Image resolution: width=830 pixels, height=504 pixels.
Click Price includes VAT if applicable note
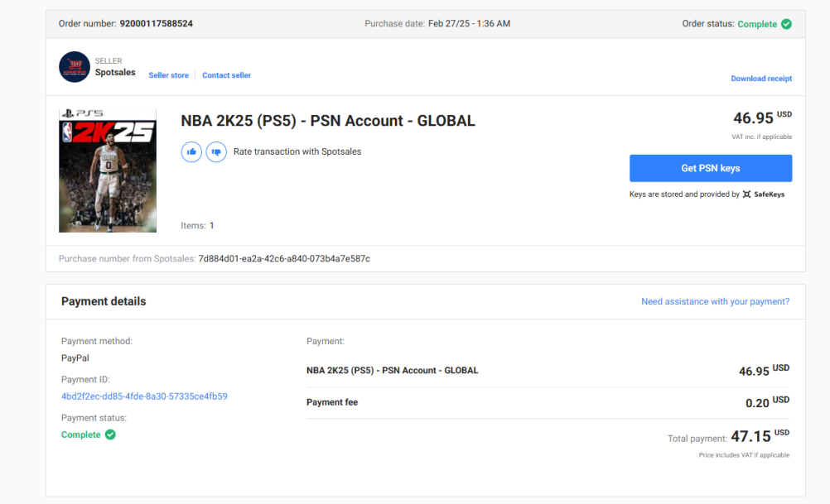coord(744,455)
